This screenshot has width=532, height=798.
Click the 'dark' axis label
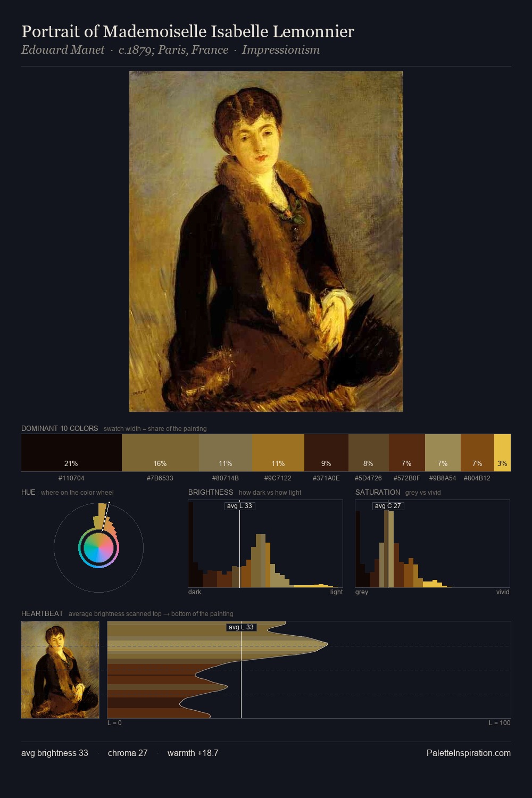pos(195,592)
